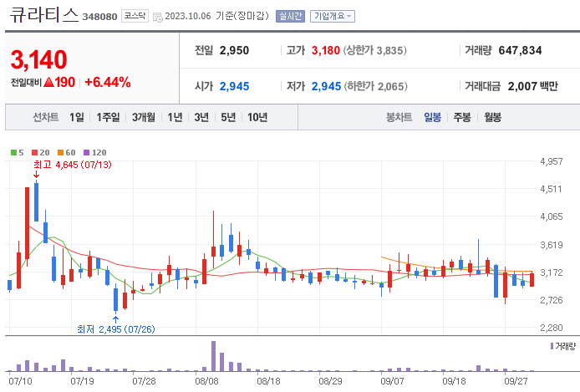Click the orange 60-day moving average swatch
The width and height of the screenshot is (580, 392).
[61, 152]
